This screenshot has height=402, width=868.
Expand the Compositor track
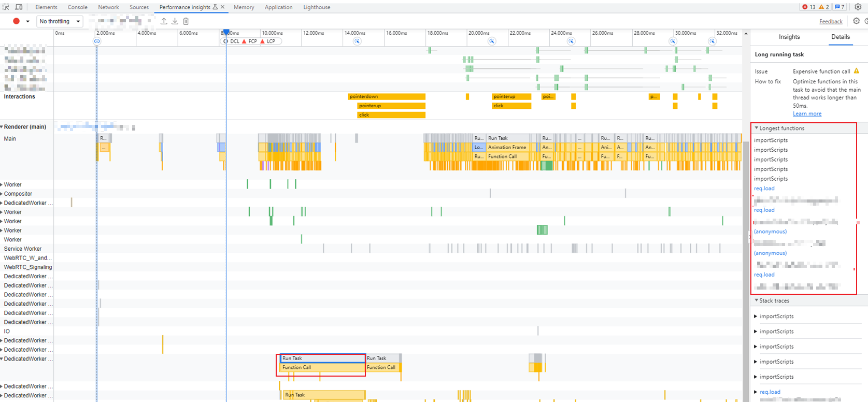[2, 194]
